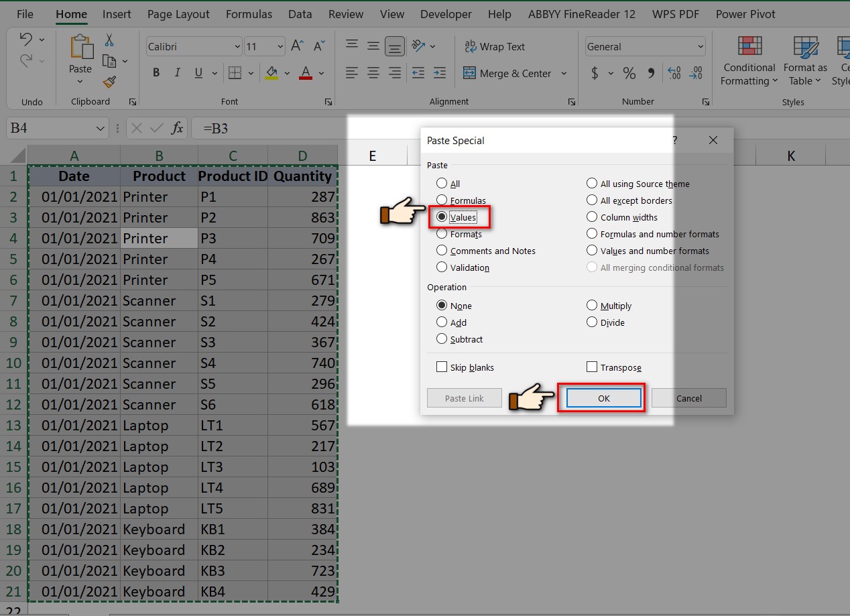Viewport: 850px width, 616px height.
Task: Click the Insert Function fx icon
Action: point(177,128)
